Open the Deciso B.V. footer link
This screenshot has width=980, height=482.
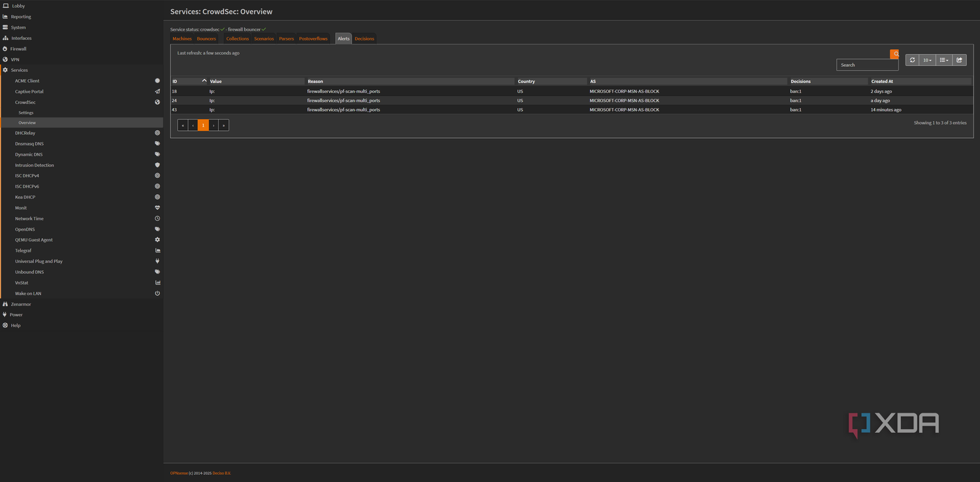tap(221, 473)
